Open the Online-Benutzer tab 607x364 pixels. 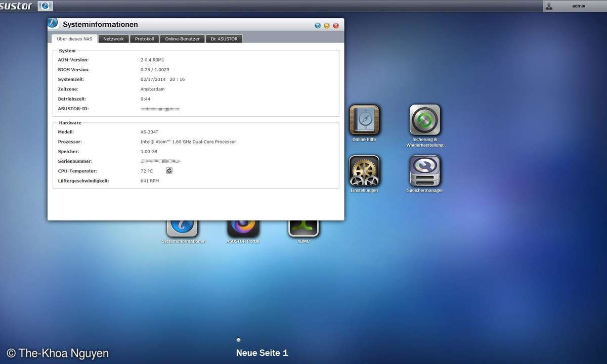coord(183,39)
